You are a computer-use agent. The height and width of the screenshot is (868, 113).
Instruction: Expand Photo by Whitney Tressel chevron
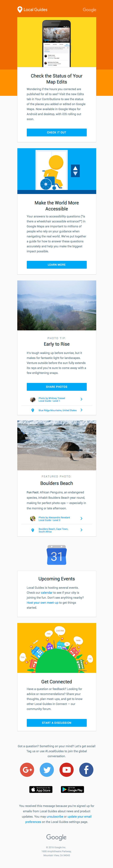click(81, 399)
